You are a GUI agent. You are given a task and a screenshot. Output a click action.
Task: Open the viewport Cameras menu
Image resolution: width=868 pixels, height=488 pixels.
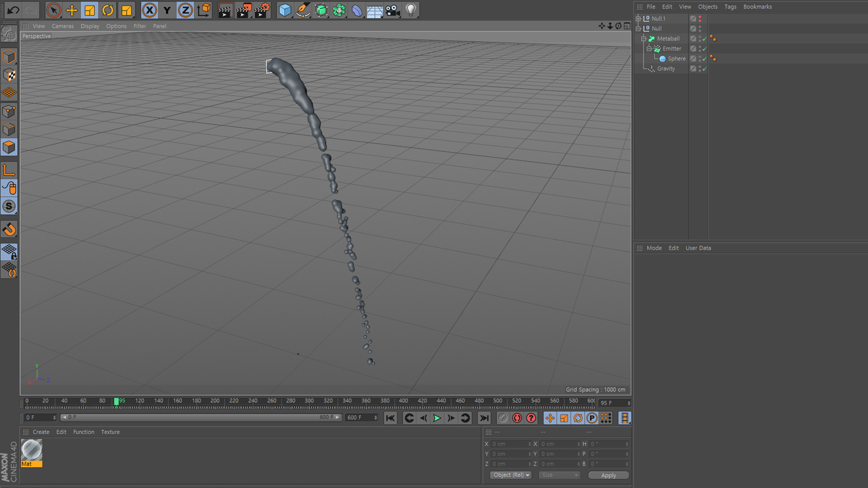pyautogui.click(x=62, y=26)
